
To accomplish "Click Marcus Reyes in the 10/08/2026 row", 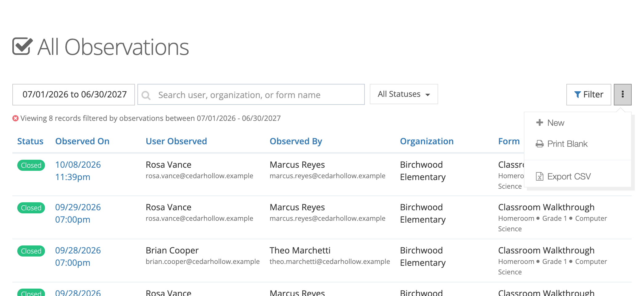I will [297, 165].
